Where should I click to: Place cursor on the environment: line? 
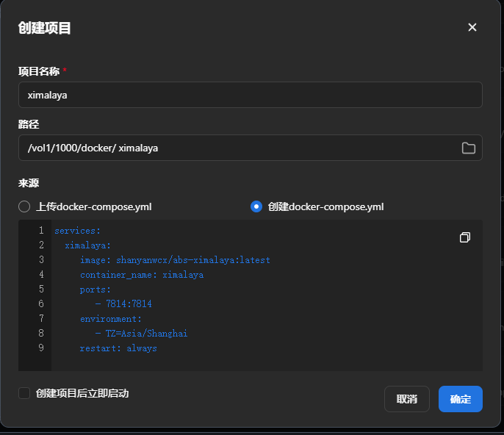[x=111, y=319]
